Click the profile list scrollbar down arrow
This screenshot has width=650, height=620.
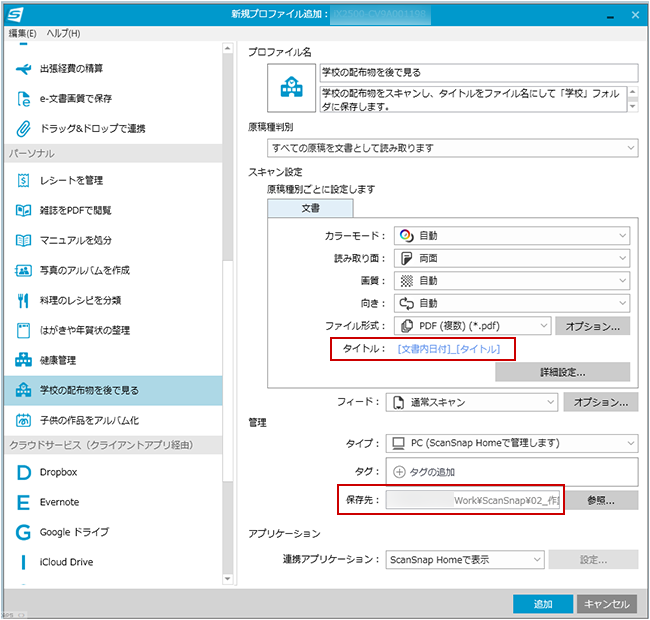[x=228, y=579]
